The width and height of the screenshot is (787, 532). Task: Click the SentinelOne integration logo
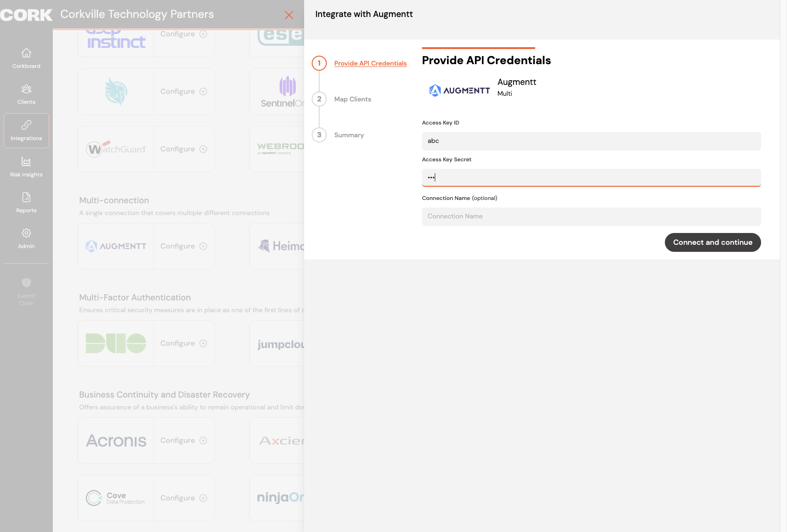click(282, 92)
